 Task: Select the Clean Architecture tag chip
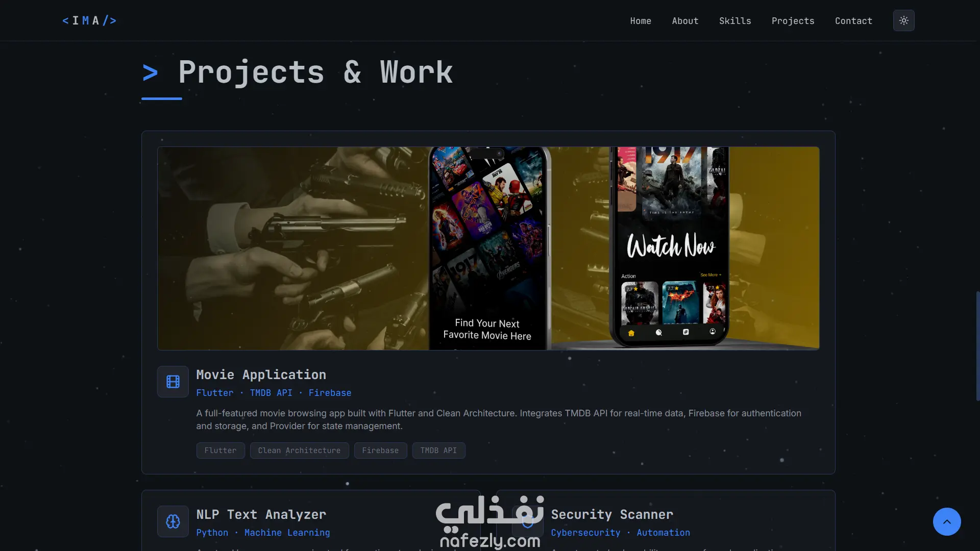[299, 450]
